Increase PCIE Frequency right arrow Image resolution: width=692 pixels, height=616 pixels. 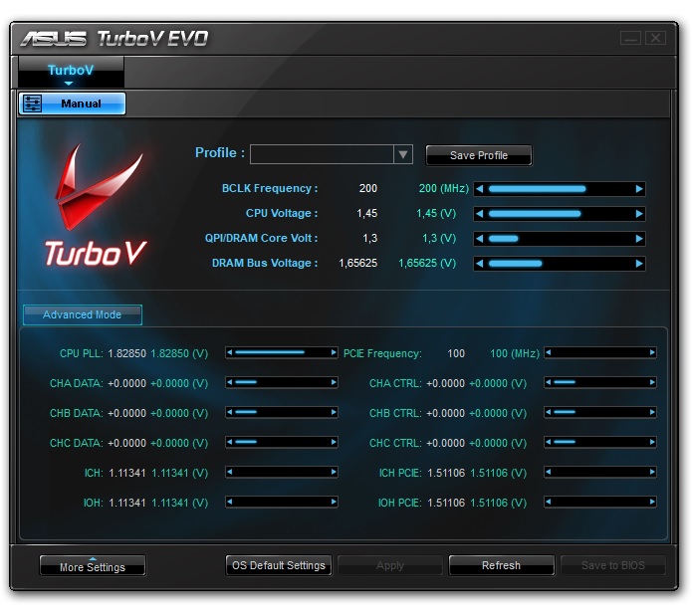pyautogui.click(x=652, y=352)
